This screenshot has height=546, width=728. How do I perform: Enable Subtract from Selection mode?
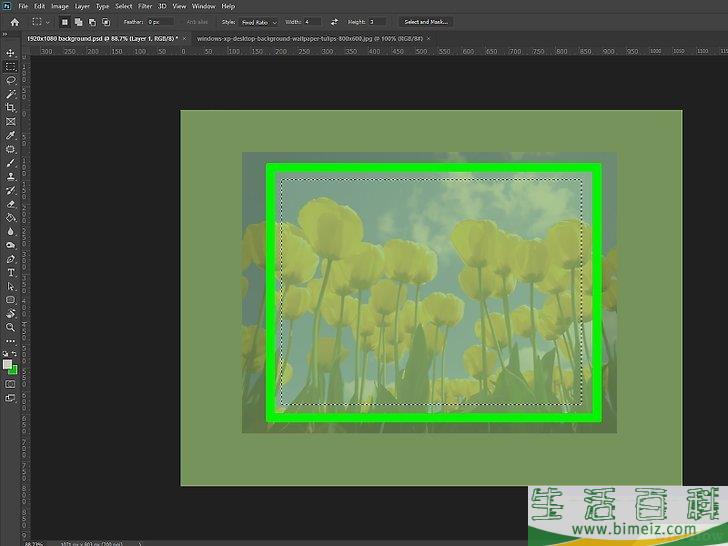92,22
